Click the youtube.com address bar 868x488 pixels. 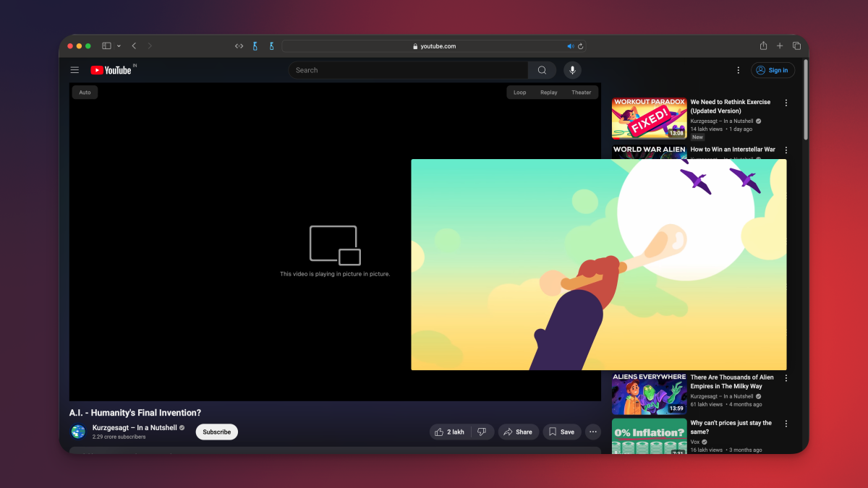pos(434,46)
